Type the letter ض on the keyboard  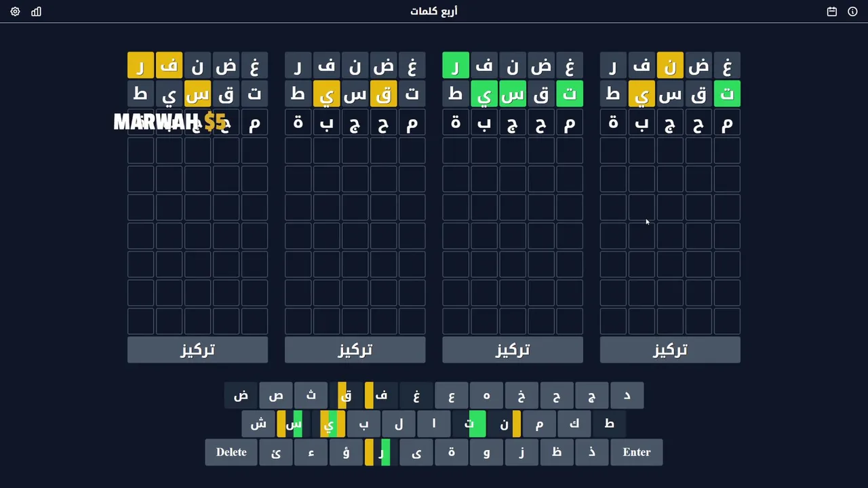(x=241, y=396)
